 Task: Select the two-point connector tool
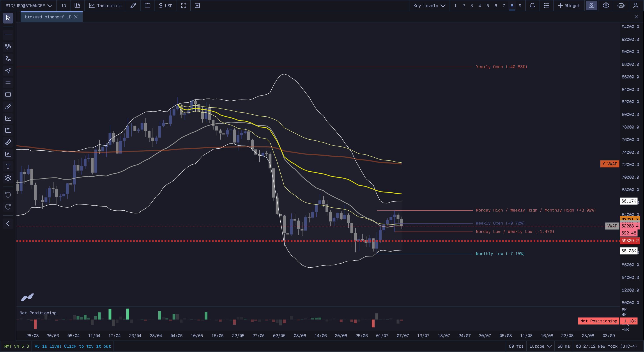[x=8, y=59]
